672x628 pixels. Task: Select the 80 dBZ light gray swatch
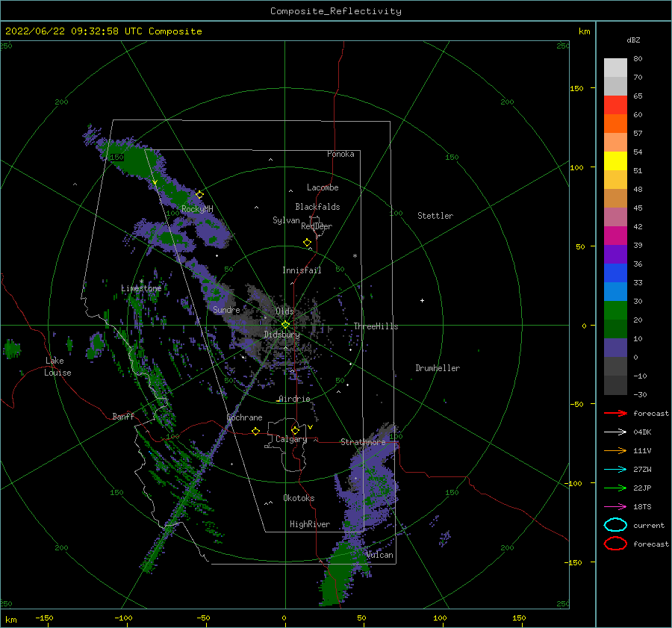[x=615, y=67]
